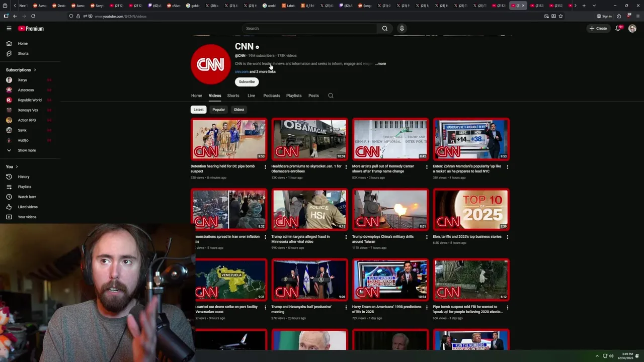This screenshot has width=644, height=362.
Task: Open Top 10 of 2025 thumbnail
Action: click(471, 210)
